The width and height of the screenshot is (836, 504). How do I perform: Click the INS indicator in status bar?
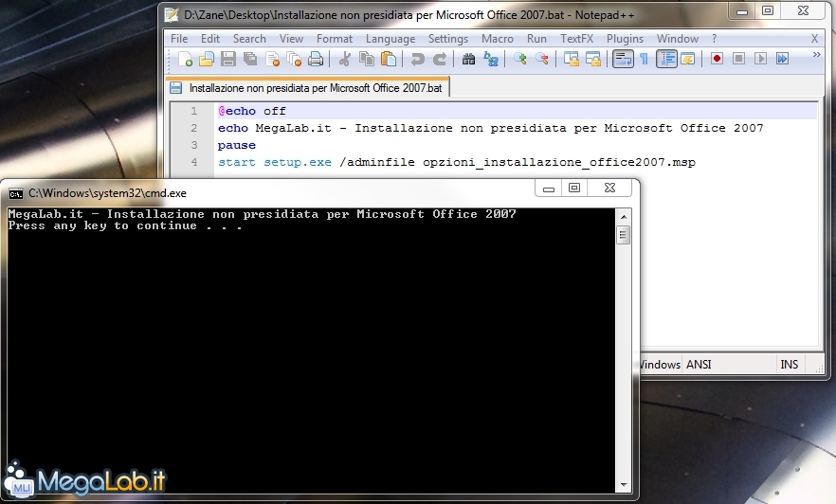coord(789,365)
